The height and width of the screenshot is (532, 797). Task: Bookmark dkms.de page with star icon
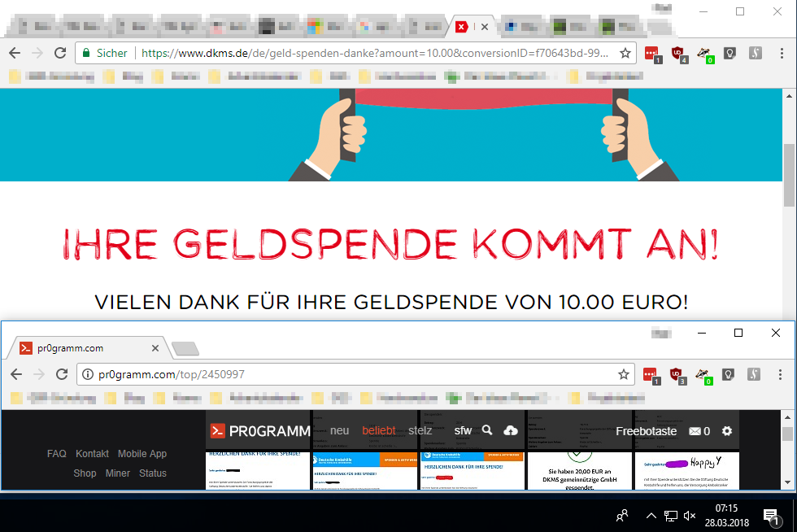pyautogui.click(x=625, y=53)
